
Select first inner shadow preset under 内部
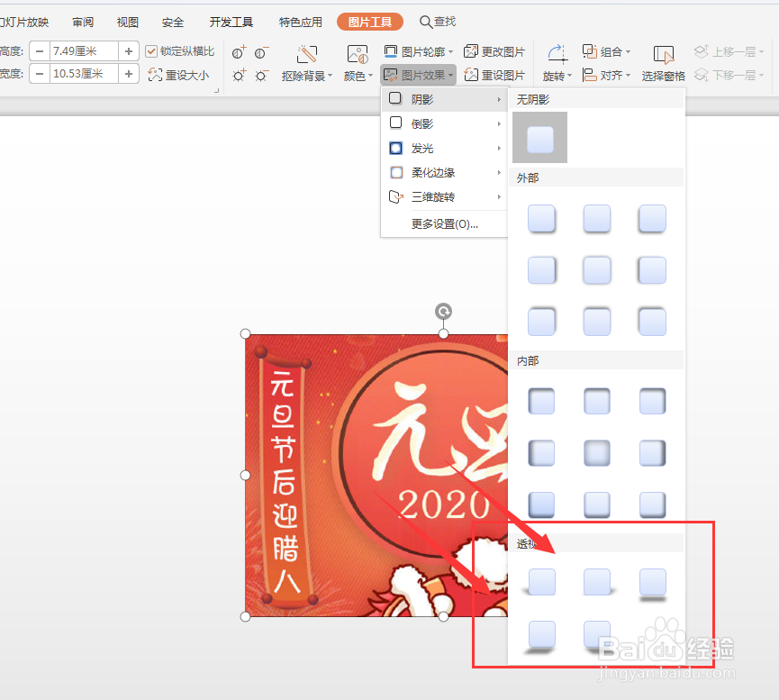tap(541, 401)
